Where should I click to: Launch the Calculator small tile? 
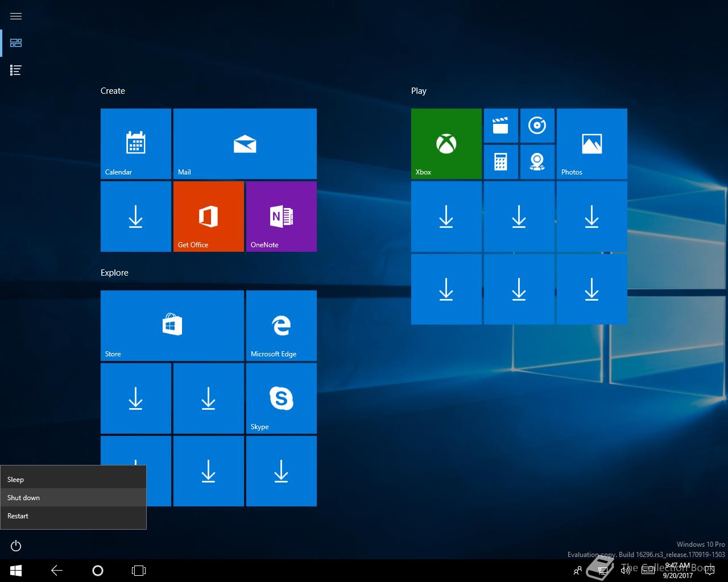point(501,162)
